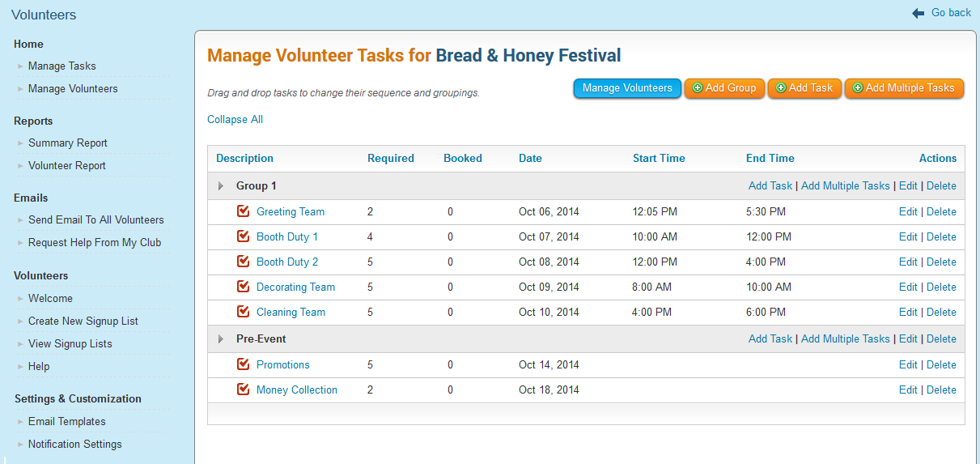Toggle the checkbox next to Decorating Team
The width and height of the screenshot is (980, 464).
[243, 287]
